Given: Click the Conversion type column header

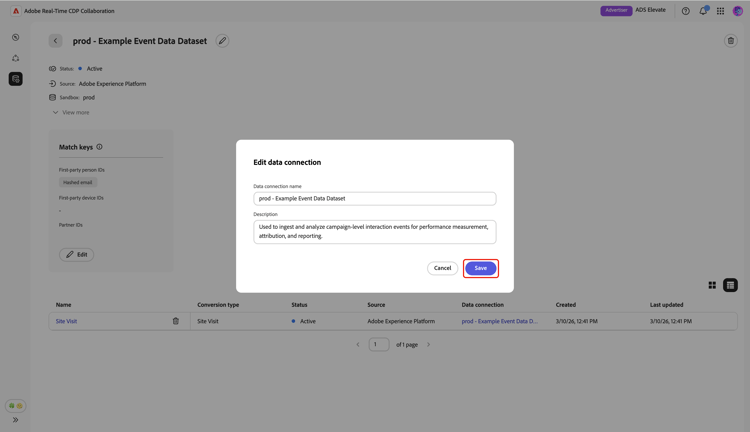Looking at the screenshot, I should tap(218, 305).
